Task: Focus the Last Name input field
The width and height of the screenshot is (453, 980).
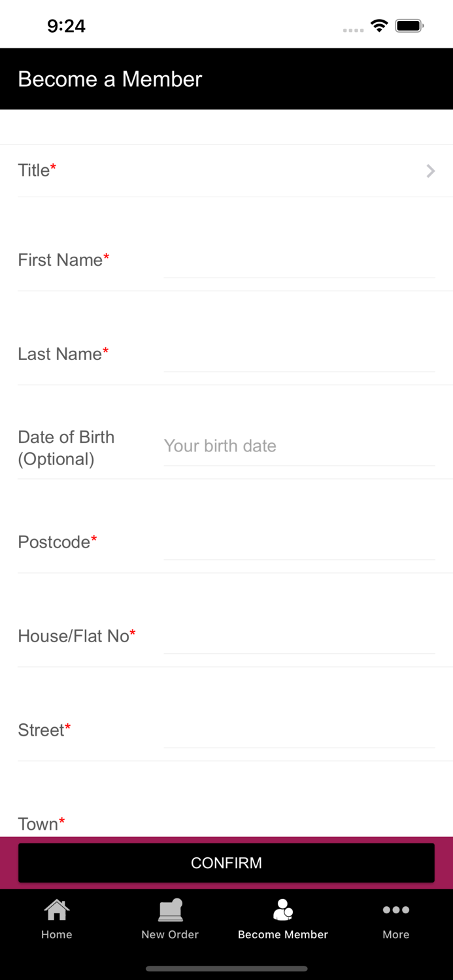Action: [x=299, y=355]
